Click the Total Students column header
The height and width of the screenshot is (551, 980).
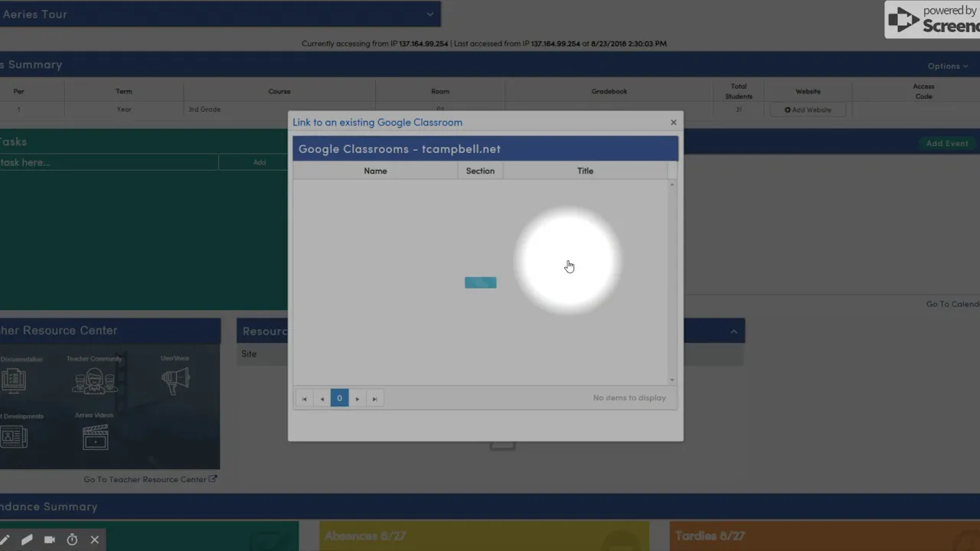739,91
